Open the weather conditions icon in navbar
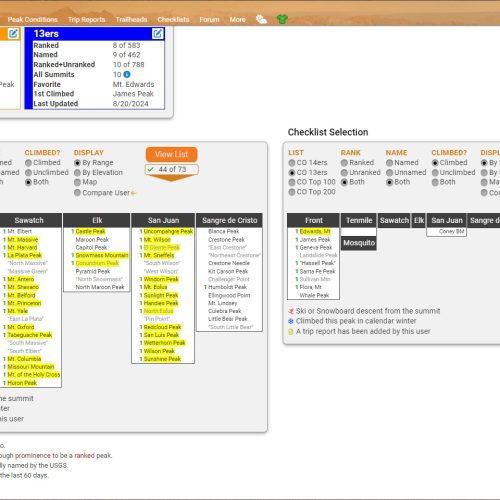This screenshot has width=500, height=500. point(261,19)
